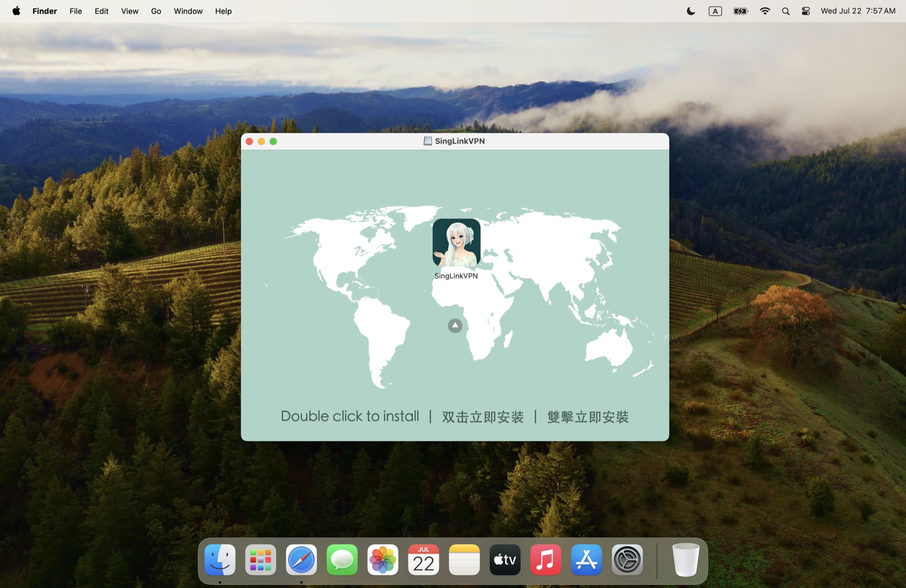
Task: Click the 'Double click to install' text
Action: (350, 417)
